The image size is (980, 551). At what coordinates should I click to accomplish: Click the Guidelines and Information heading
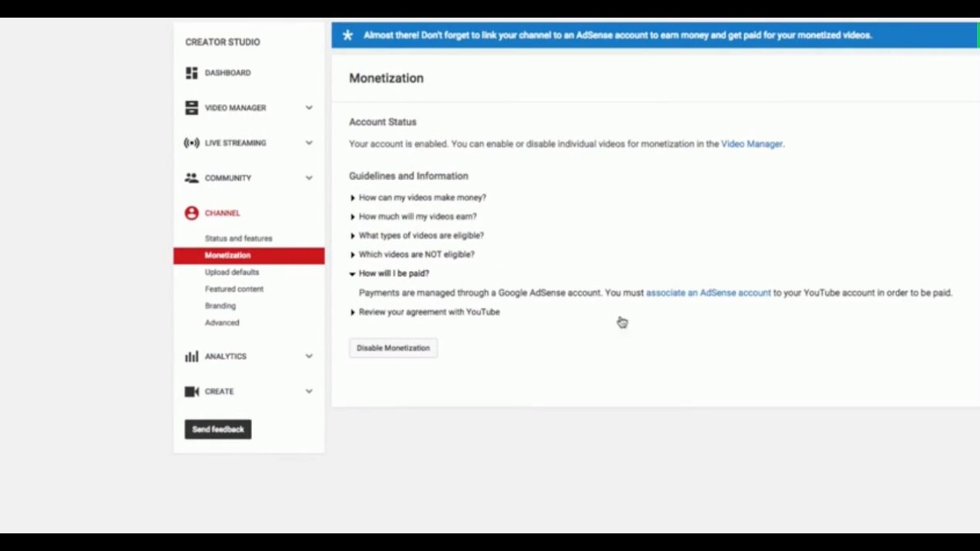coord(408,176)
